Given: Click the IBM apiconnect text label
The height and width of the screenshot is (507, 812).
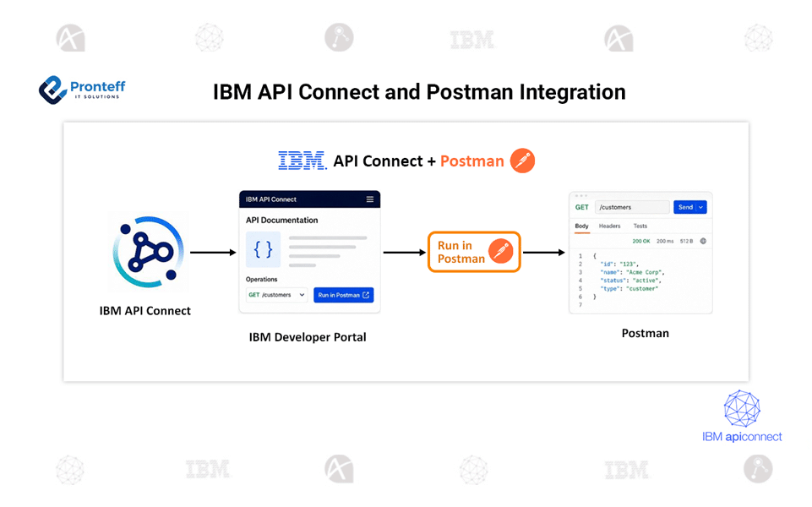Looking at the screenshot, I should pyautogui.click(x=742, y=437).
